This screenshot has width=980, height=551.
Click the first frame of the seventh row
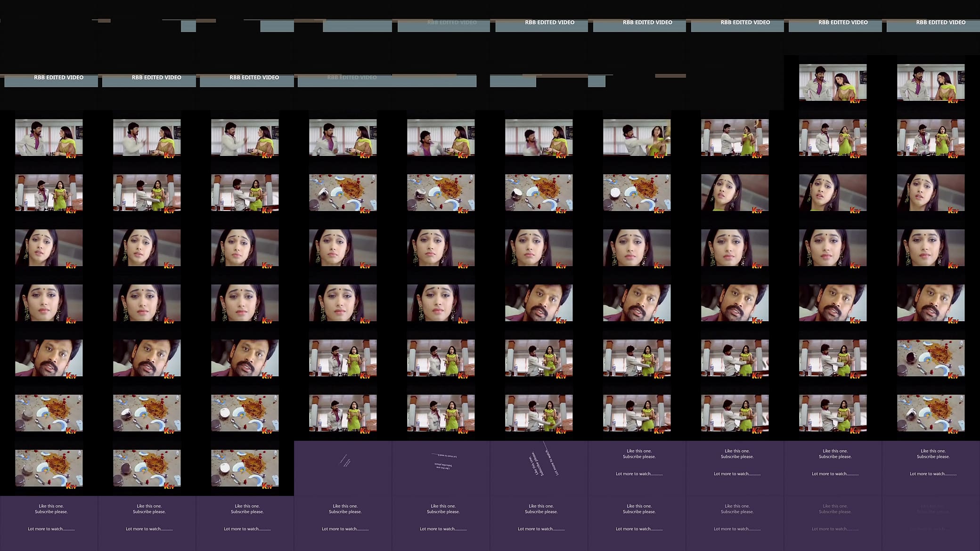click(x=49, y=358)
